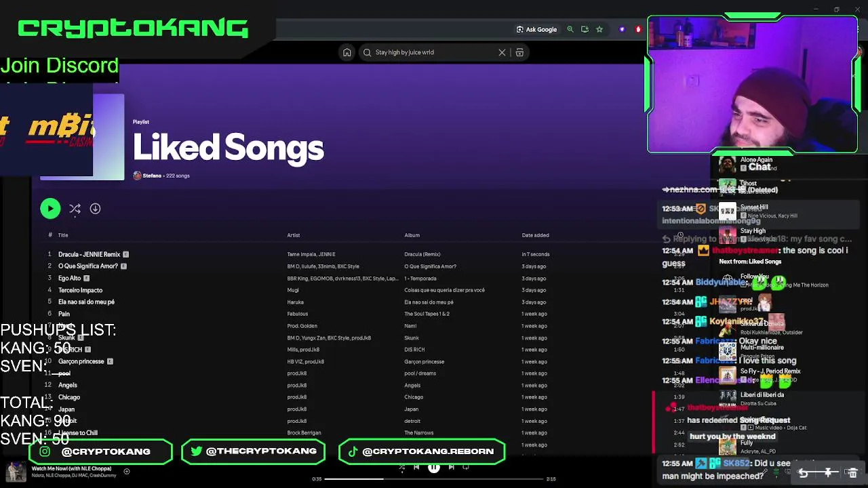The width and height of the screenshot is (868, 488).
Task: Select the song Pain by Fabulous
Action: (x=64, y=314)
